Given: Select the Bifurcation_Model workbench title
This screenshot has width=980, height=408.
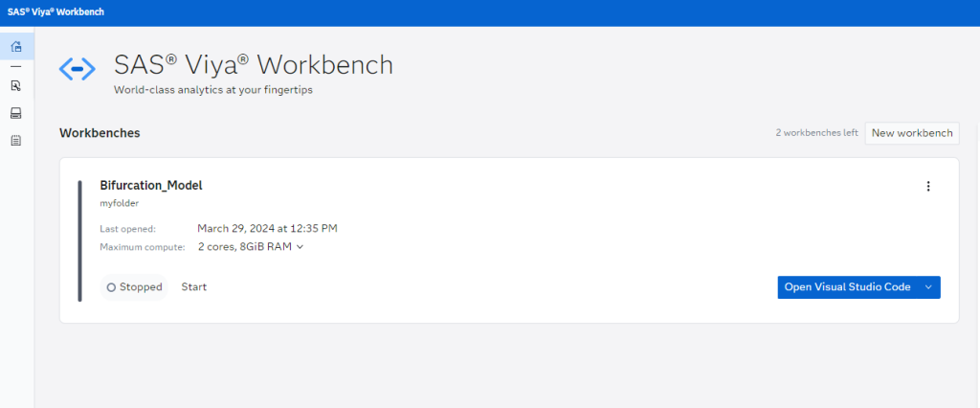Looking at the screenshot, I should [151, 186].
